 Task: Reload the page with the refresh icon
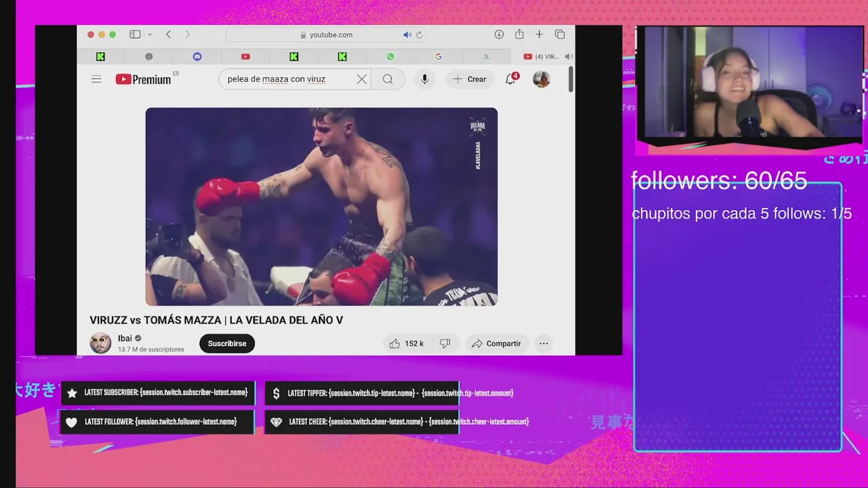[x=419, y=35]
